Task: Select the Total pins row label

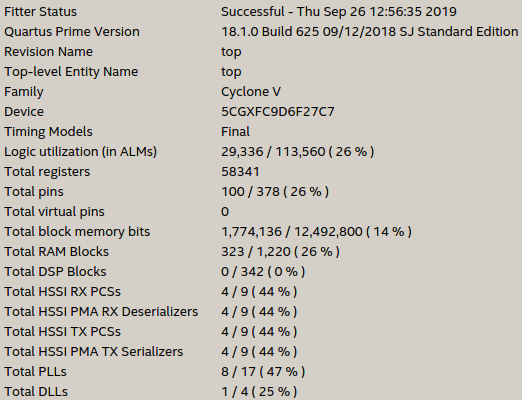Action: click(x=34, y=192)
